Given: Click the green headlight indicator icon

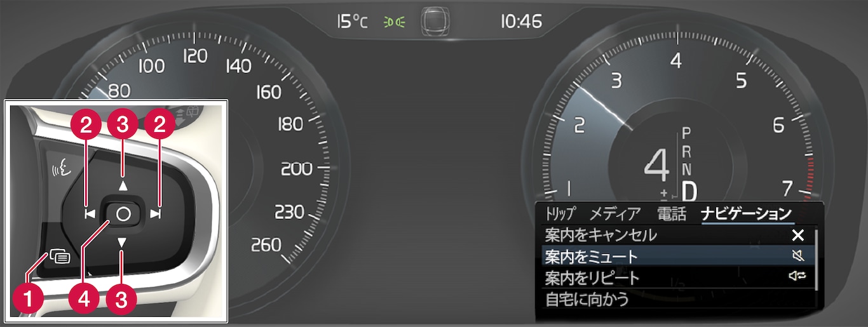Looking at the screenshot, I should click(393, 22).
